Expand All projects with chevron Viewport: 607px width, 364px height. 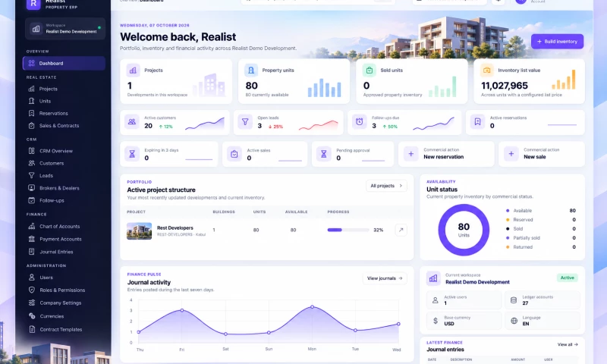pyautogui.click(x=386, y=186)
